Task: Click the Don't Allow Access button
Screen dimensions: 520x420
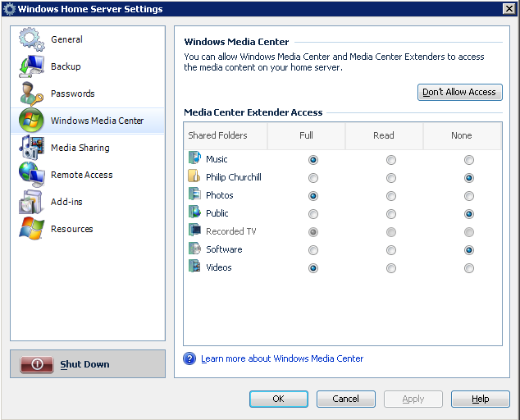Action: coord(459,92)
